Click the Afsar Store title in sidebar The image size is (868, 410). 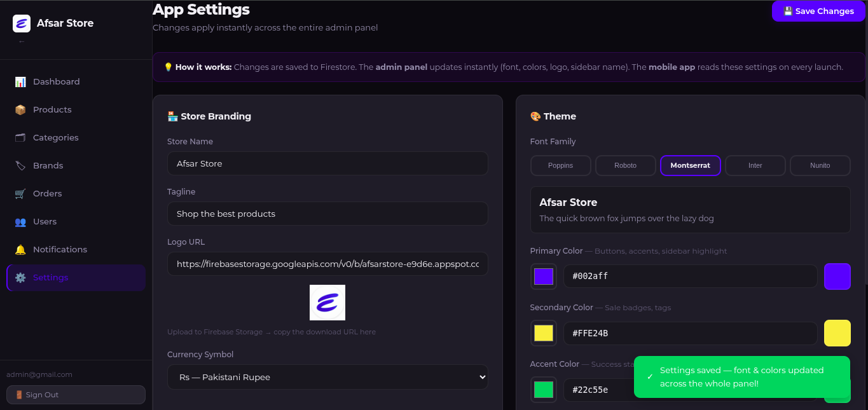65,24
